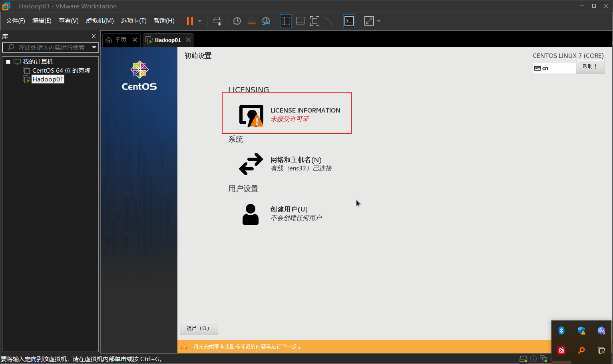Screen dimensions: 613x364
Task: Open the stretch display dropdown arrow
Action: [379, 21]
